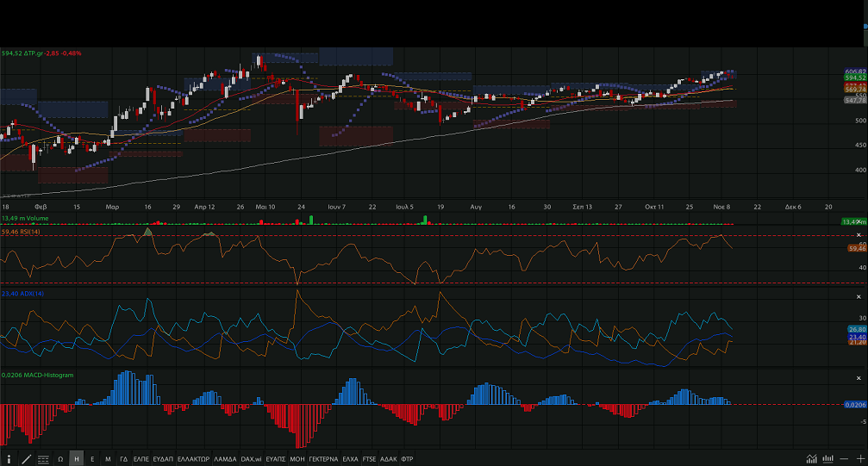Screen dimensions: 868x466
Task: Select the H daily timeframe button
Action: pyautogui.click(x=77, y=459)
